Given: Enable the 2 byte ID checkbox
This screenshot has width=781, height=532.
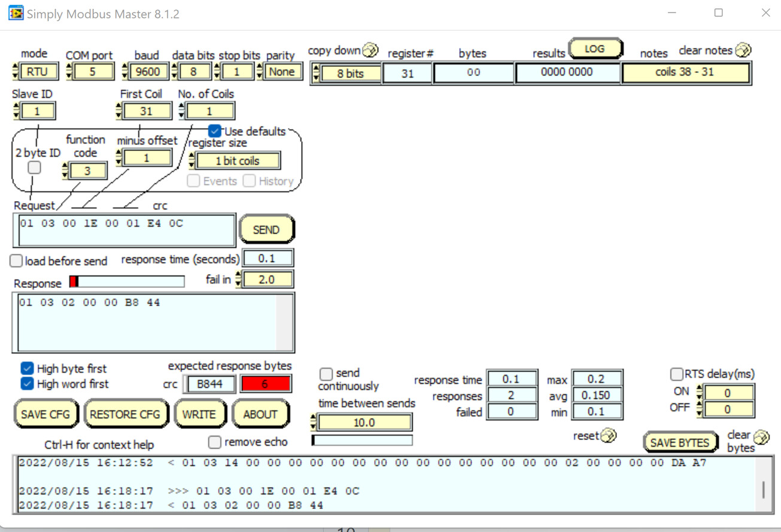Looking at the screenshot, I should 34,167.
